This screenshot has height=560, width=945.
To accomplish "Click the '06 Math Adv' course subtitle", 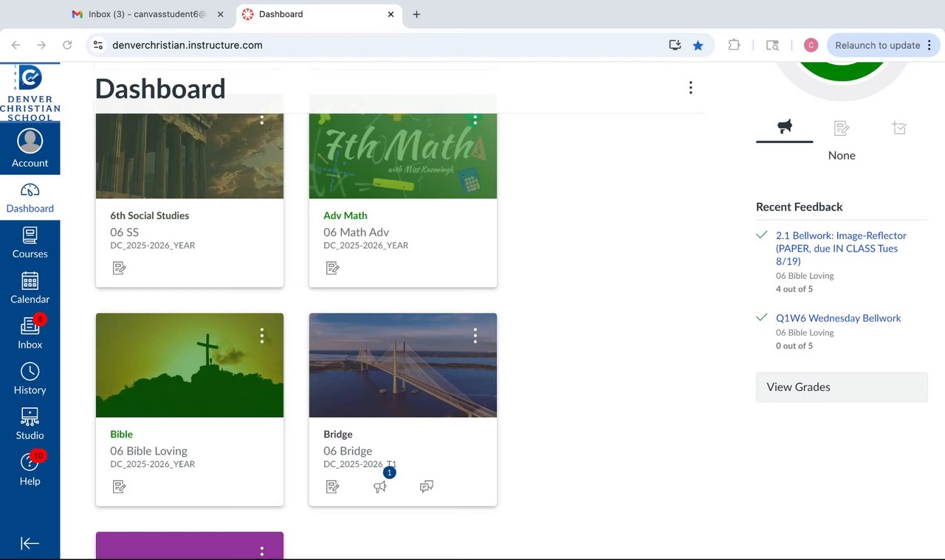I will (356, 232).
